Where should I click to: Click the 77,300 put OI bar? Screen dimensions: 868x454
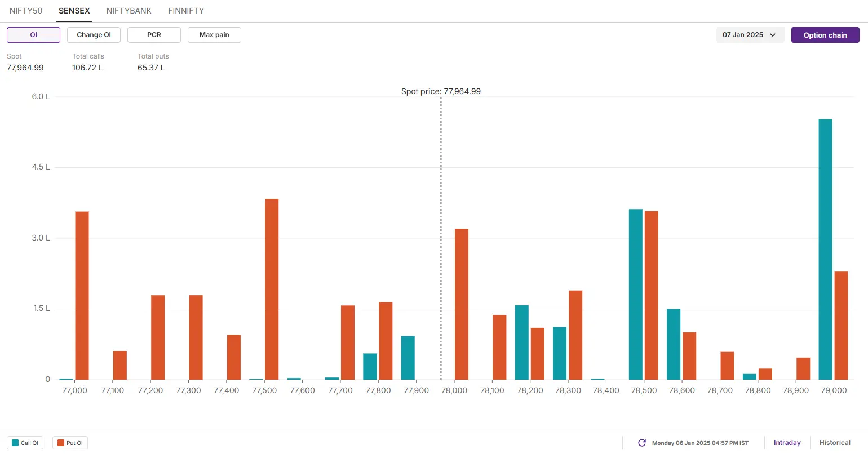click(x=196, y=337)
